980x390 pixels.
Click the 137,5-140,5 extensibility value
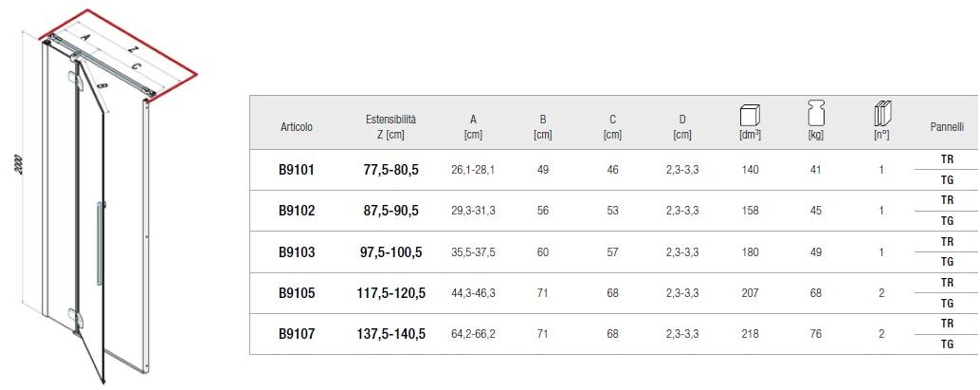390,334
